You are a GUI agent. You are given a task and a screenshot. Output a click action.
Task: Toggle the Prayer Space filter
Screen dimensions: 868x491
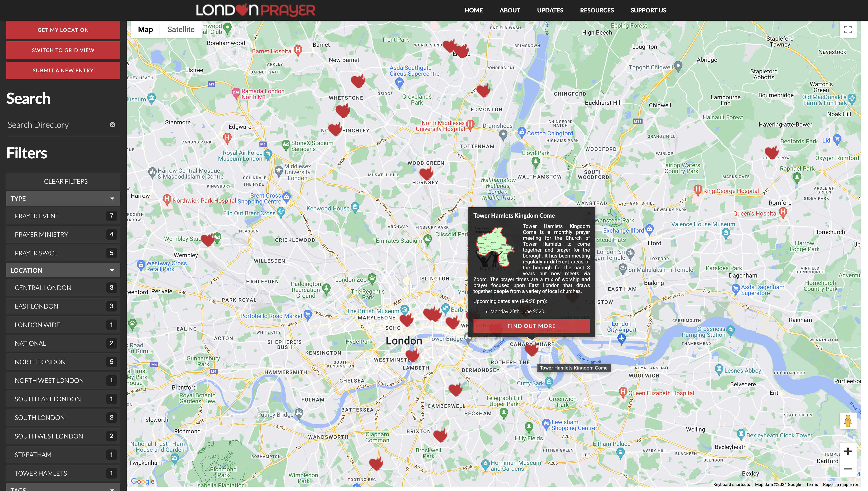pyautogui.click(x=63, y=253)
